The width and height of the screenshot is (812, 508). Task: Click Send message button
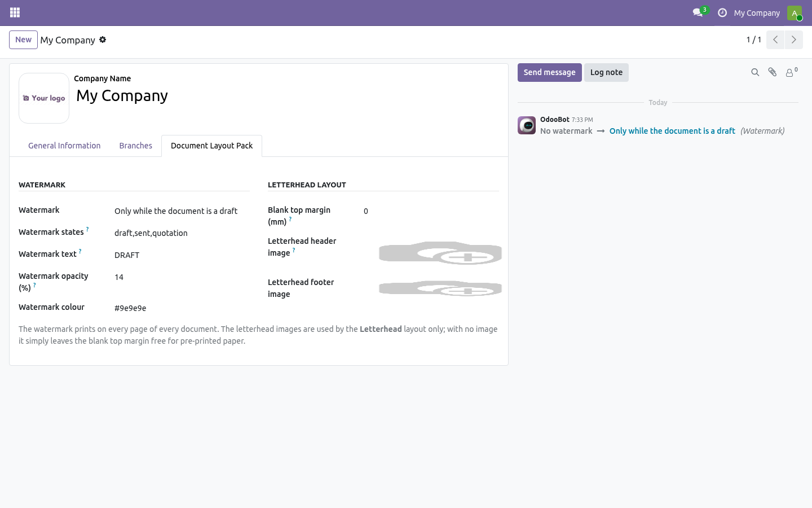tap(550, 72)
